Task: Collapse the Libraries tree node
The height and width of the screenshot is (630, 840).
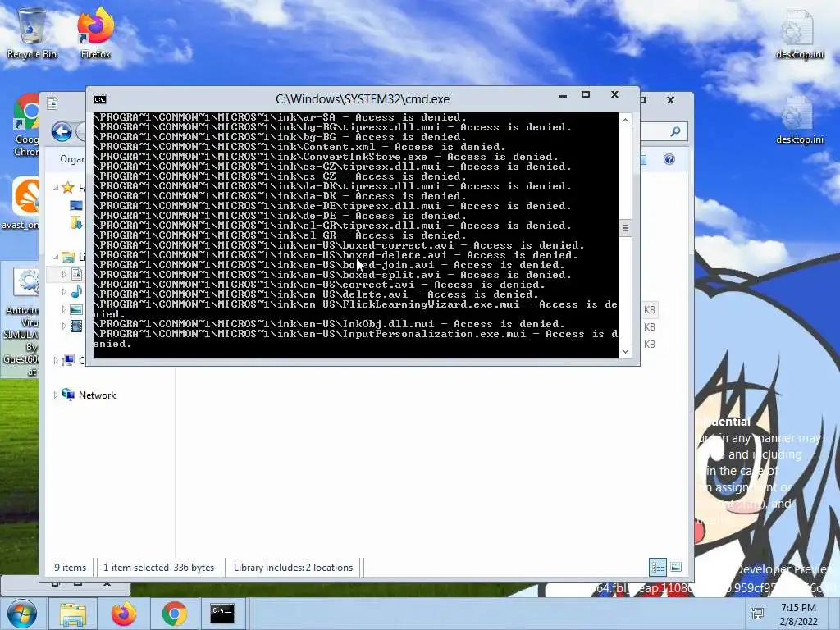Action: click(56, 257)
